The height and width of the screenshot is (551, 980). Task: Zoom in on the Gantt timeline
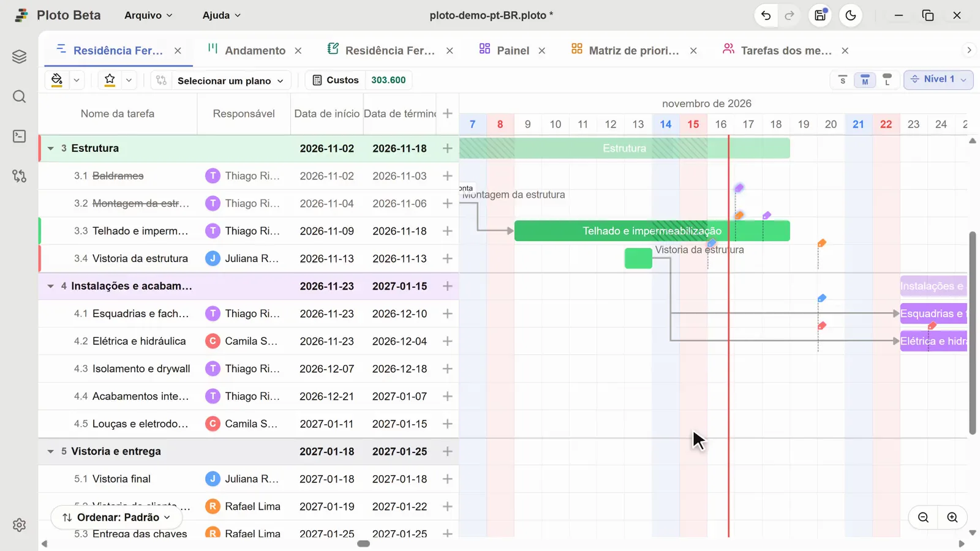pyautogui.click(x=952, y=517)
